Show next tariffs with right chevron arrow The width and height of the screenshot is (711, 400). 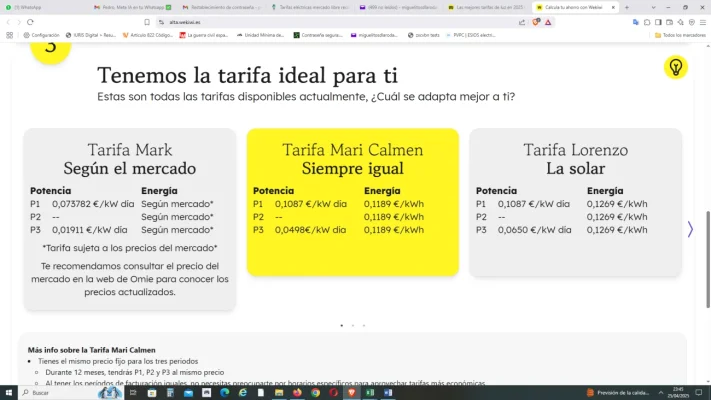[x=690, y=229]
